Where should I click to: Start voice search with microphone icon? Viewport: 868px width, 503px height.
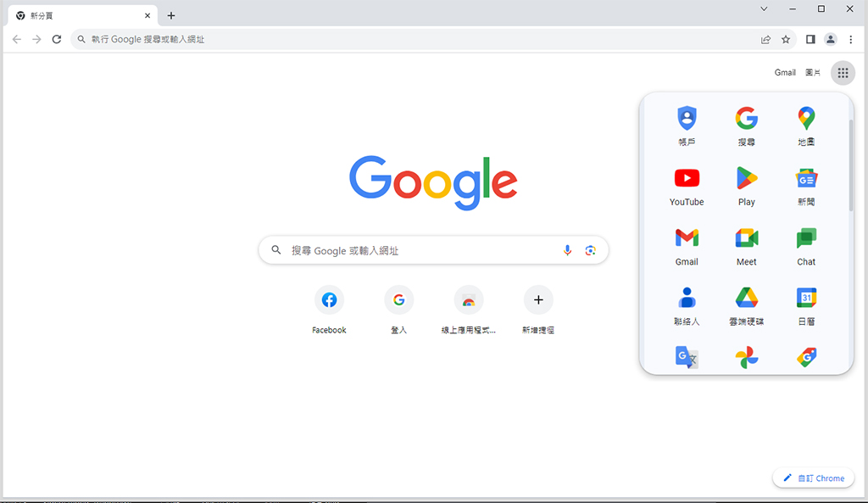(x=567, y=250)
